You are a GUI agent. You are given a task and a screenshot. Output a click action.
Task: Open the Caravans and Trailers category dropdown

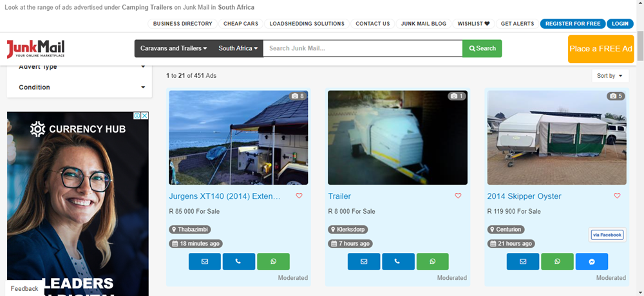coord(173,48)
